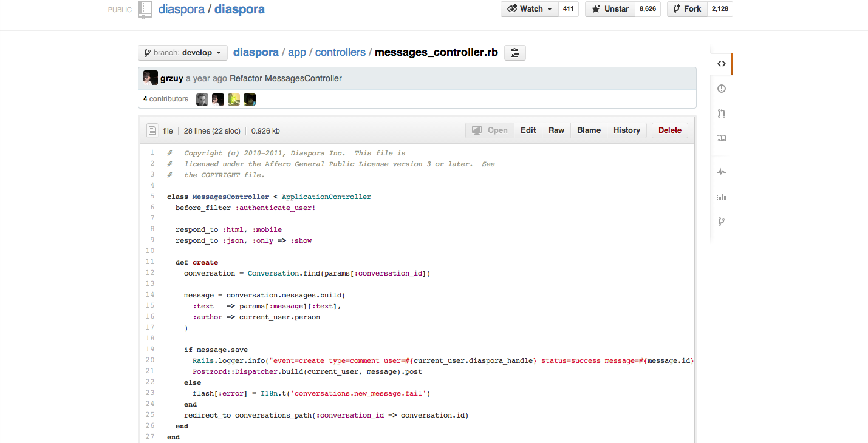Viewport: 868px width, 443px height.
Task: Open grzuy's contributor avatar
Action: (x=150, y=77)
